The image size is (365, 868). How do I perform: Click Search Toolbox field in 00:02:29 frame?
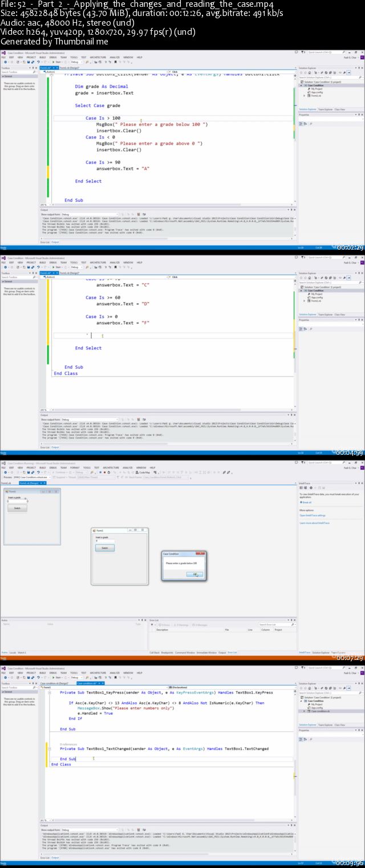point(18,72)
